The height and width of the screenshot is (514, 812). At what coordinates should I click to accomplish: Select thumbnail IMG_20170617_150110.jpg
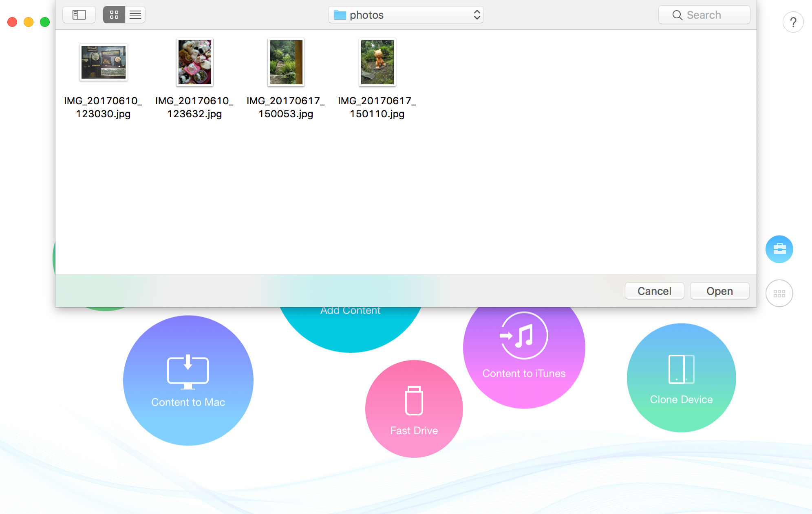[377, 62]
